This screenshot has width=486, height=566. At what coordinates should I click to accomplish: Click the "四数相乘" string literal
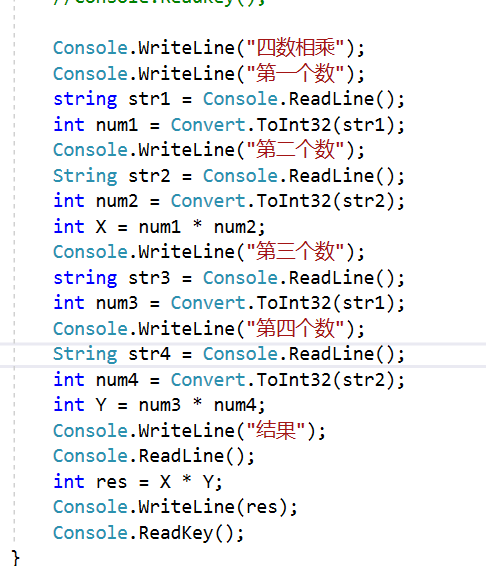295,48
